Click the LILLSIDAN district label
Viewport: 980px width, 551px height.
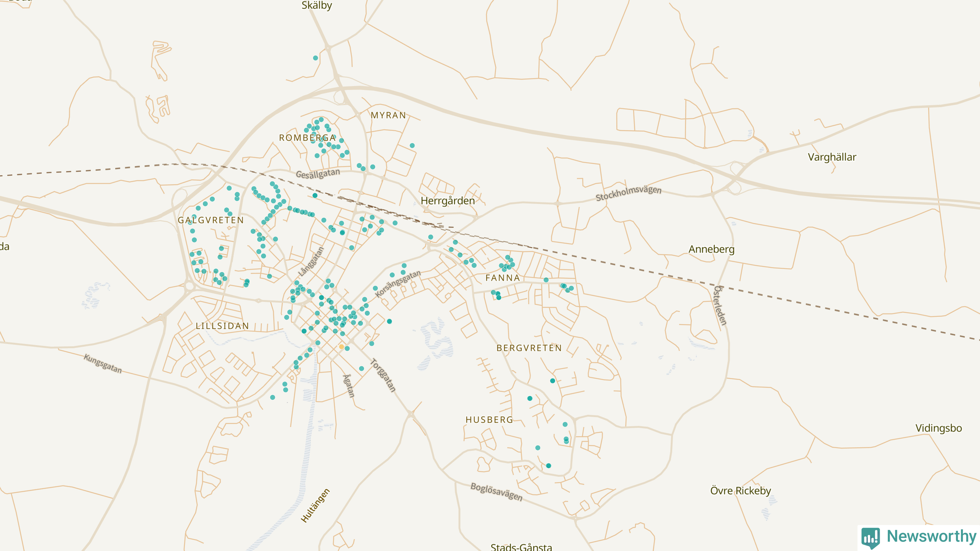[222, 326]
